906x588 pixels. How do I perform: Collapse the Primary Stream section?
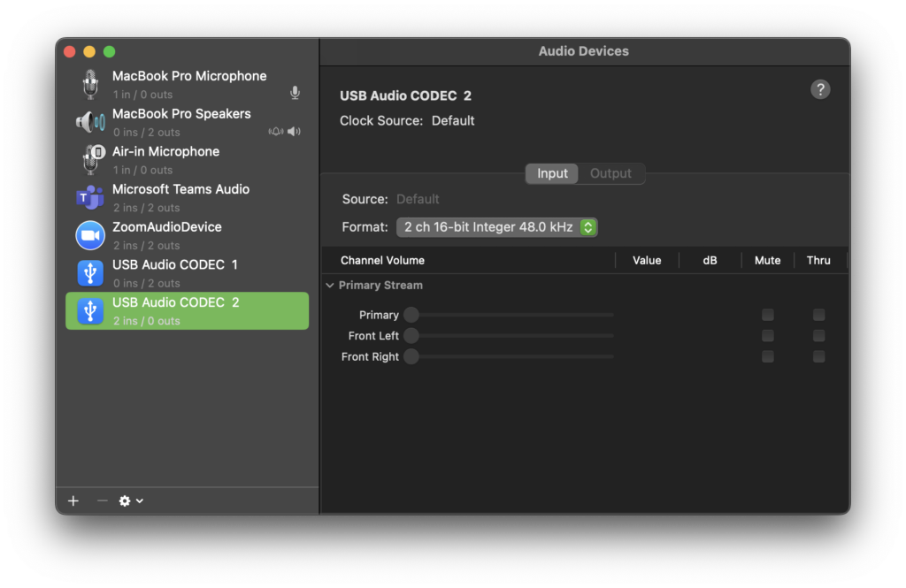(330, 286)
